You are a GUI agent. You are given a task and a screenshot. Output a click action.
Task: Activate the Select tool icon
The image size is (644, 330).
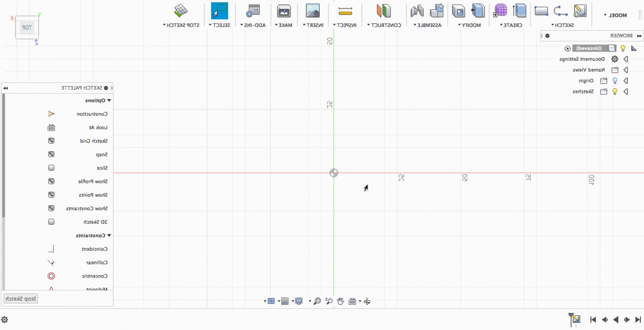(219, 11)
